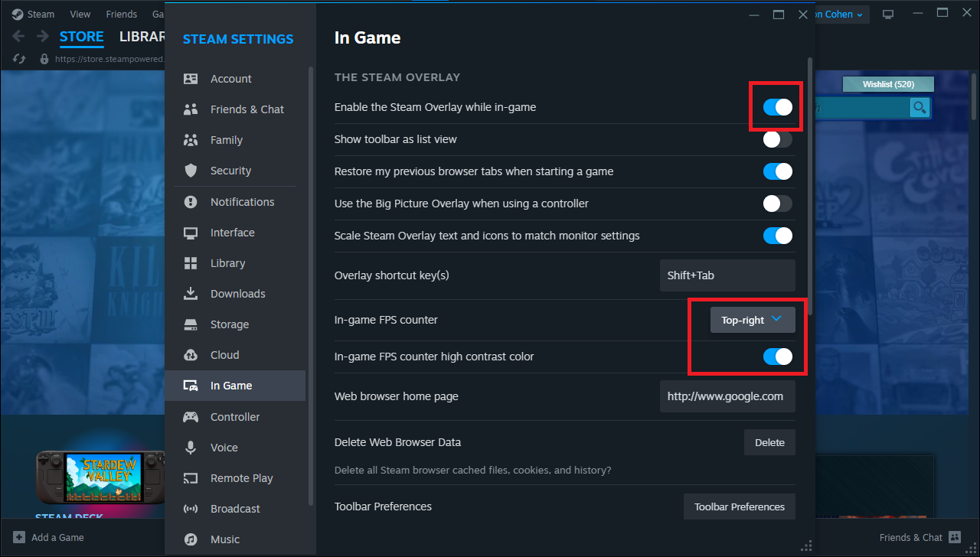
Task: Switch to the STORE tab
Action: 81,37
